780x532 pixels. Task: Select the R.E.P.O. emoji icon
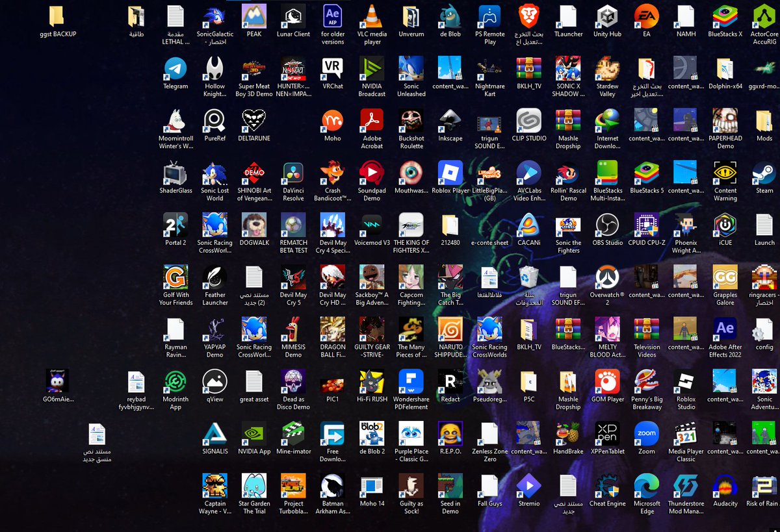(450, 433)
